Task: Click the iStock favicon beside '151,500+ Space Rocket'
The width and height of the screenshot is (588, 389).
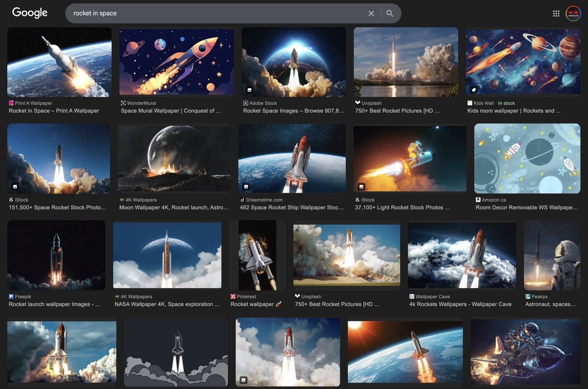Action: [x=11, y=200]
